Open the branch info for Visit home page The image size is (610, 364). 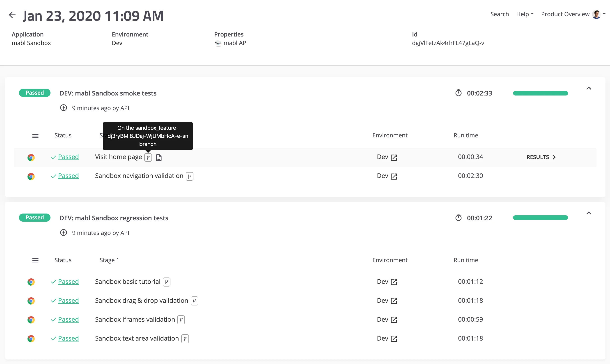coord(148,157)
